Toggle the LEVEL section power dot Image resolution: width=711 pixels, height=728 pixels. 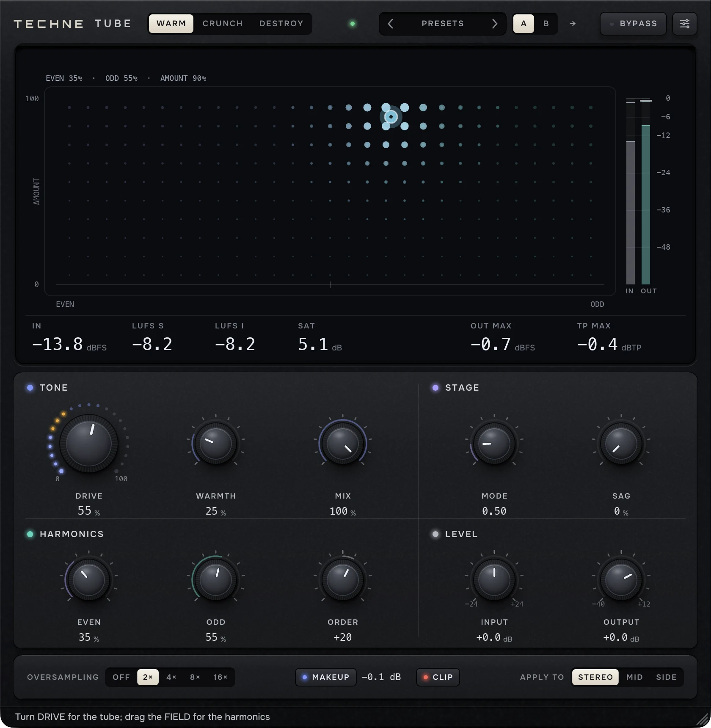[x=435, y=534]
